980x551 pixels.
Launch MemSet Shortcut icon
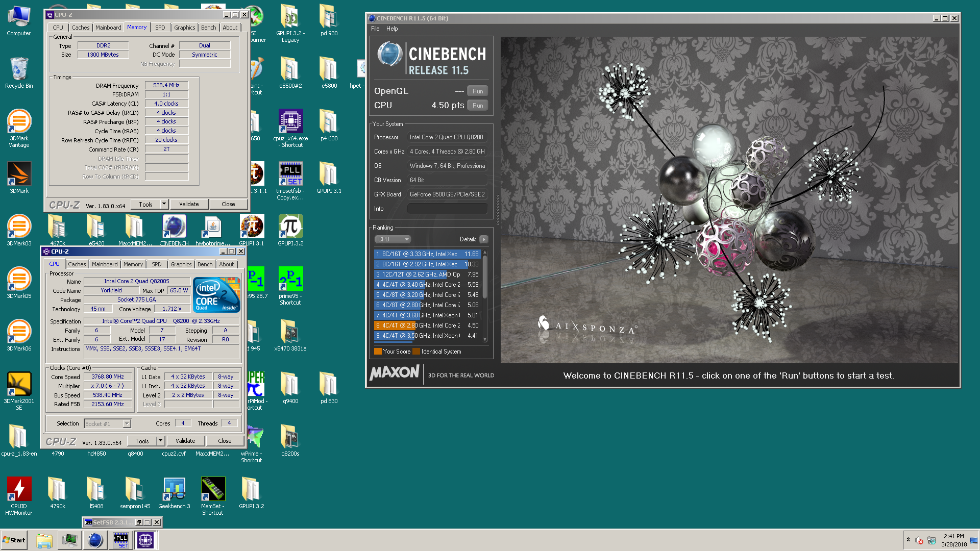point(213,496)
